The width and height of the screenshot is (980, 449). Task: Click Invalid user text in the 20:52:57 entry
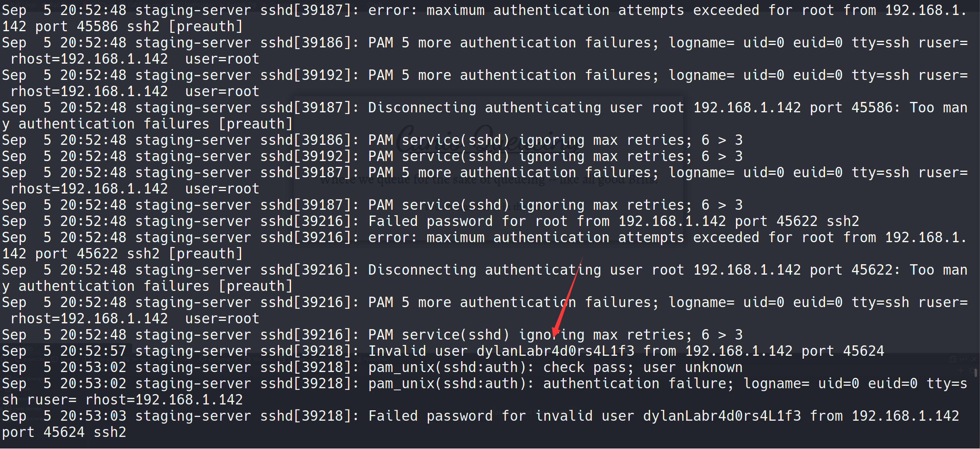[418, 351]
